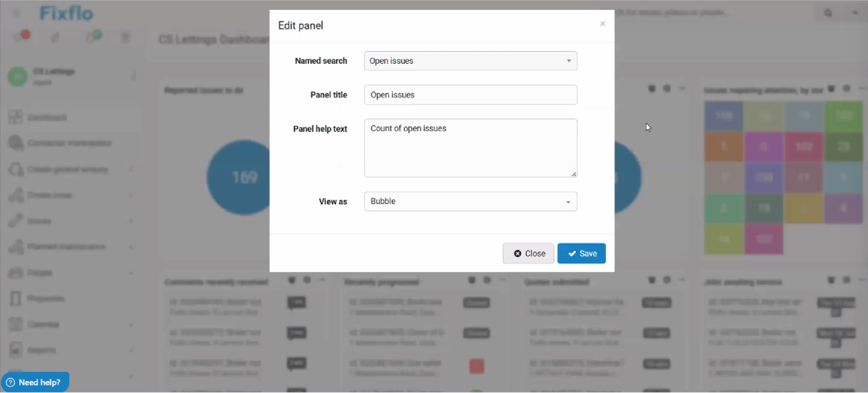This screenshot has width=868, height=393.
Task: Save the Edit panel changes
Action: (x=581, y=253)
